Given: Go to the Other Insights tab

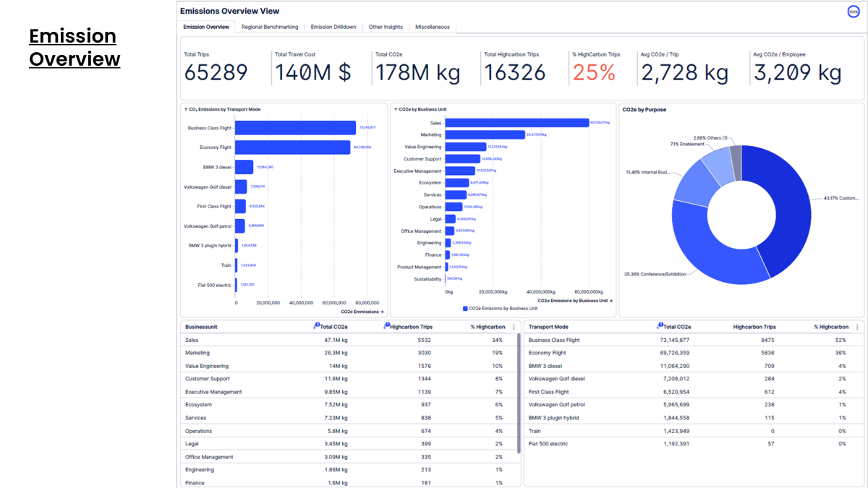Looking at the screenshot, I should tap(386, 27).
